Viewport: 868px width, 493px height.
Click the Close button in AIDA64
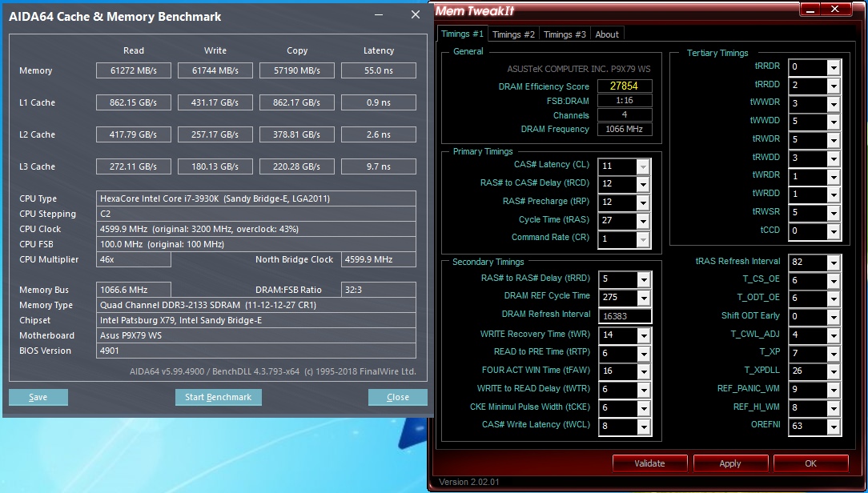click(397, 397)
